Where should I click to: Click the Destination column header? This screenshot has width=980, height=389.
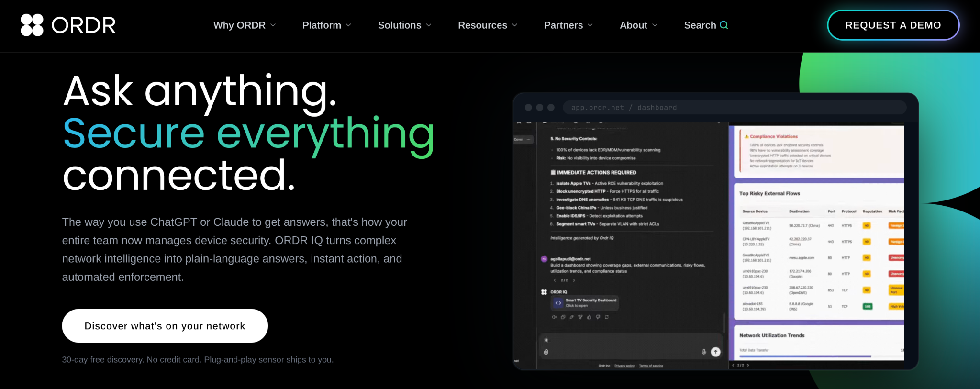(799, 211)
